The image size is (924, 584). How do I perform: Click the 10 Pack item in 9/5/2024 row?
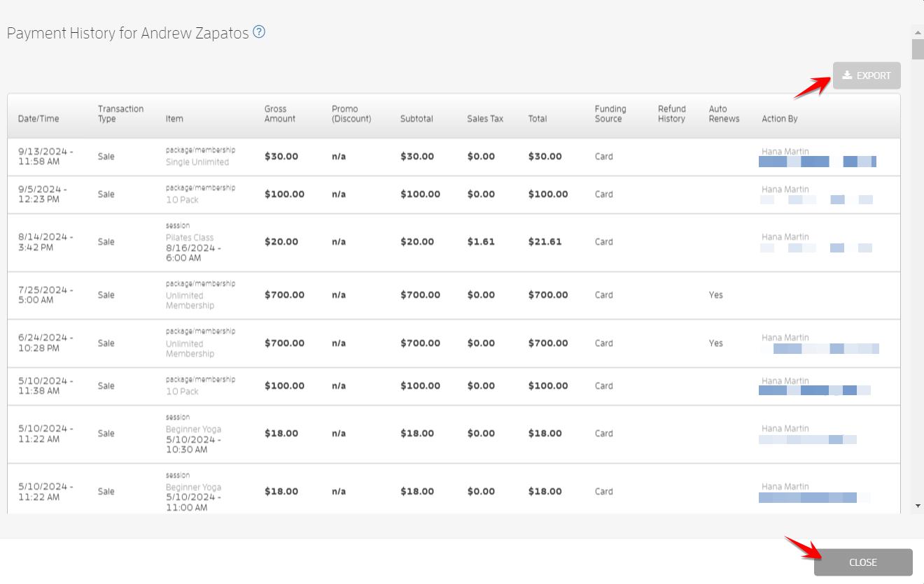182,200
